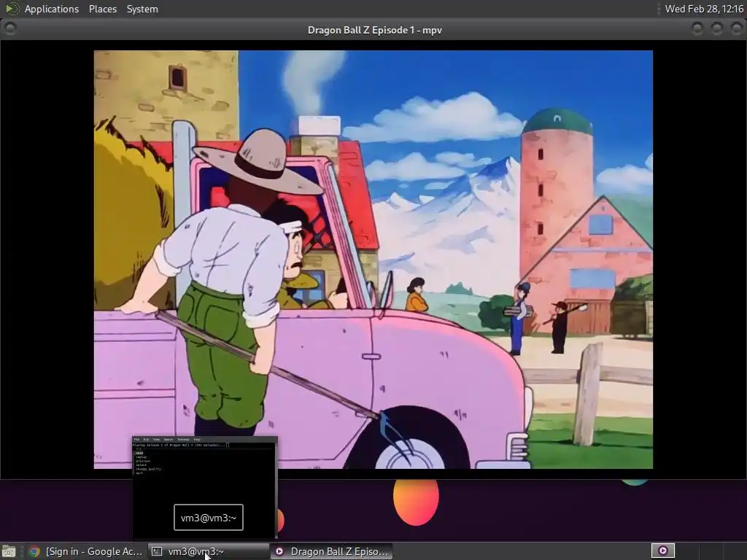This screenshot has width=747, height=560.
Task: Click the mpv title 'Dragon Ball Z Episode 1 - mpv'
Action: click(x=374, y=30)
